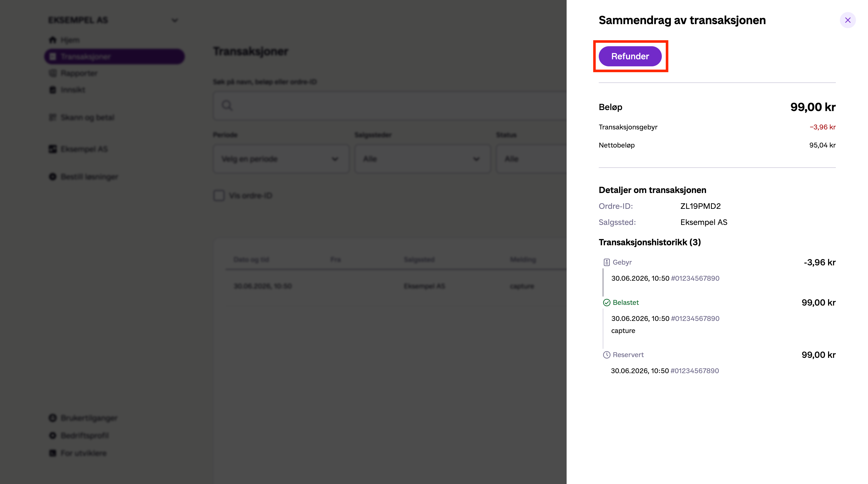Click the Beløp 99,00 kr total

[813, 107]
